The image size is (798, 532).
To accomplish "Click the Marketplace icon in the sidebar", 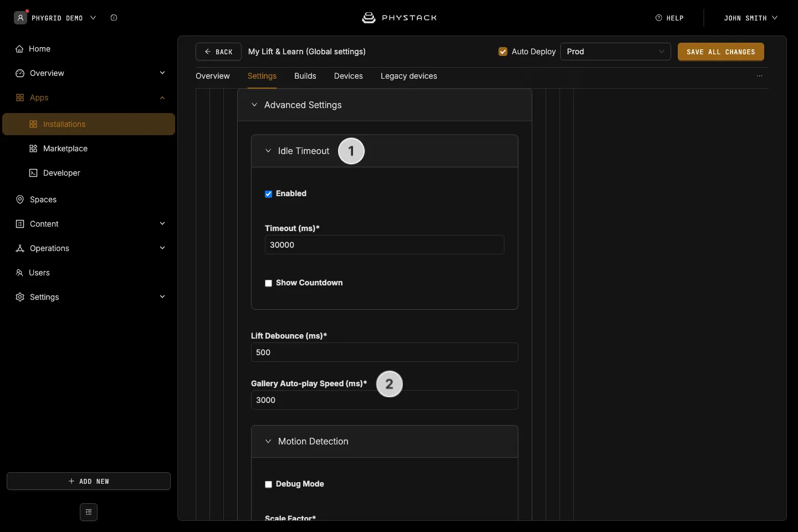I will (33, 149).
